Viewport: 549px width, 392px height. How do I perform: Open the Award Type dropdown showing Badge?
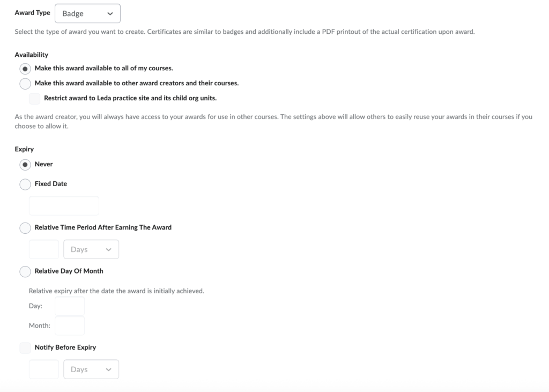pos(87,13)
